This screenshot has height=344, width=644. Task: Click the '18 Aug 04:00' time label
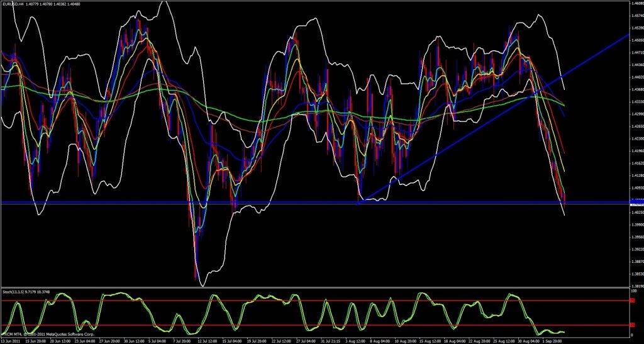coord(455,341)
